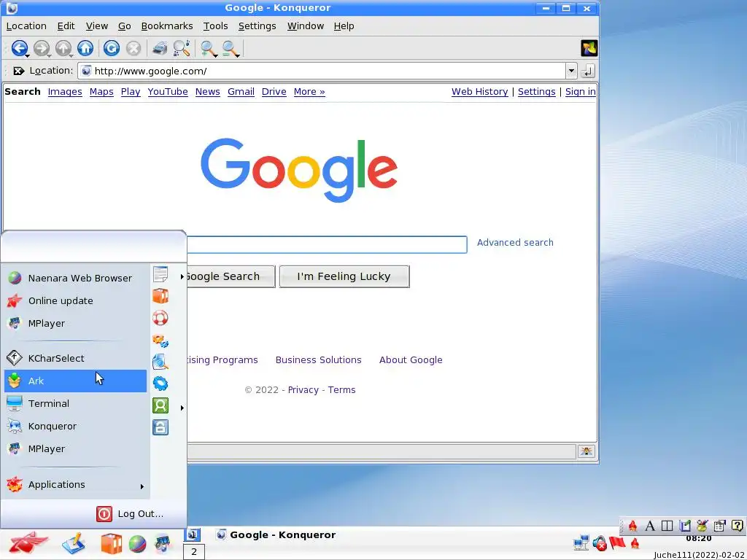Click the Stop loading toolbar icon
This screenshot has width=747, height=560.
(133, 48)
